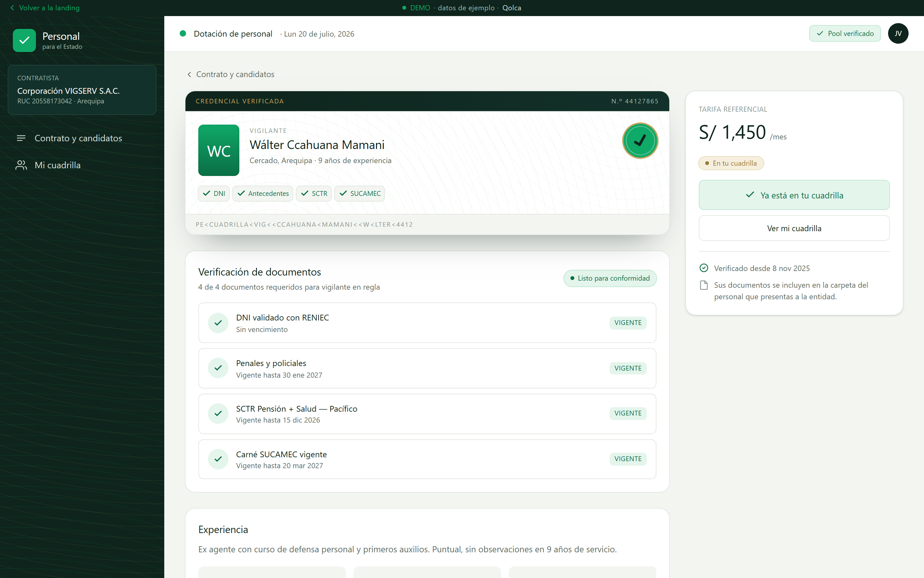Click the checkmark icon beside SCTR Pensión + Salud
This screenshot has height=578, width=924.
tap(218, 413)
